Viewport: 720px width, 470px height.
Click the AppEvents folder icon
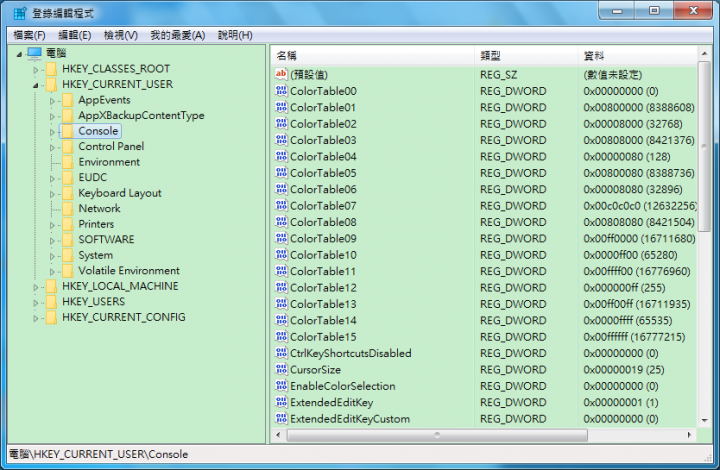point(68,100)
